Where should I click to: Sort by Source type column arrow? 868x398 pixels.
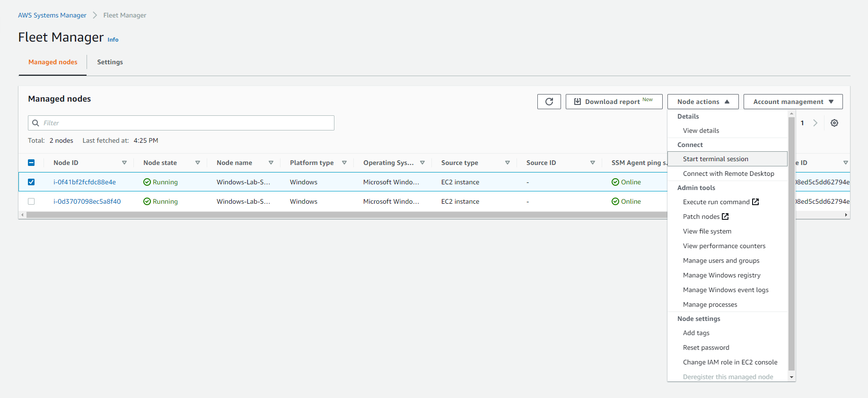point(508,163)
